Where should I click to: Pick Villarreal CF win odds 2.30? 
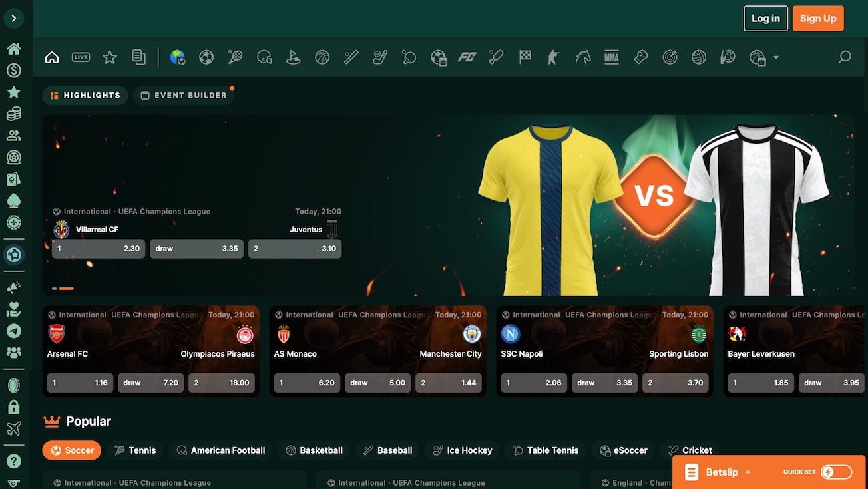tap(99, 249)
